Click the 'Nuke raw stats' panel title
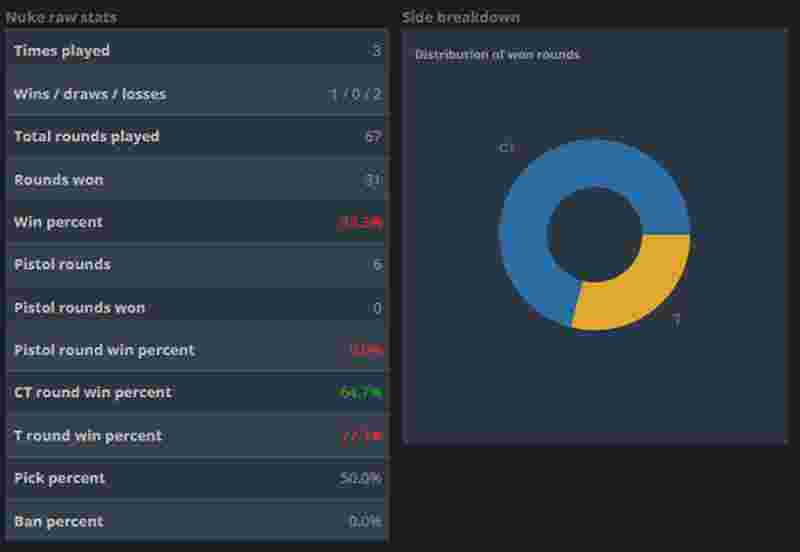This screenshot has height=552, width=800. coord(61,17)
